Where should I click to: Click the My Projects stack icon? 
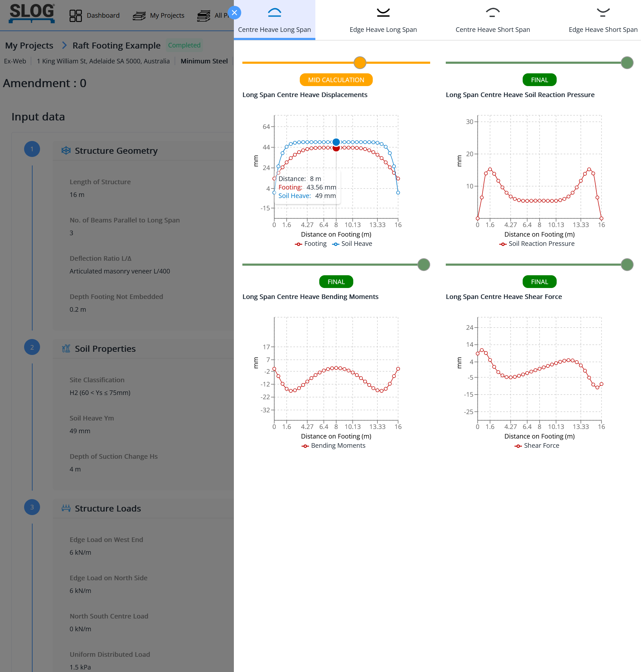[x=139, y=16]
